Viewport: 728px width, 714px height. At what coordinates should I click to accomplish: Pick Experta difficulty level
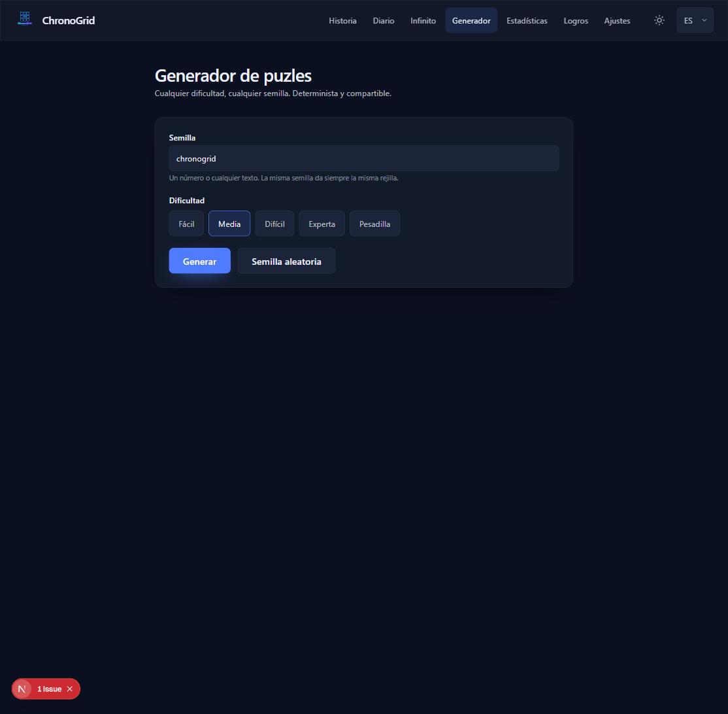click(x=322, y=224)
